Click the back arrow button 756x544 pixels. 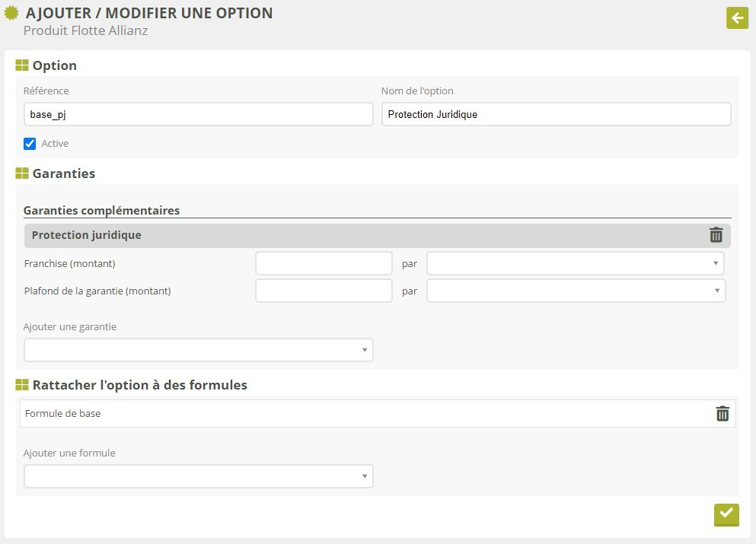tap(737, 17)
